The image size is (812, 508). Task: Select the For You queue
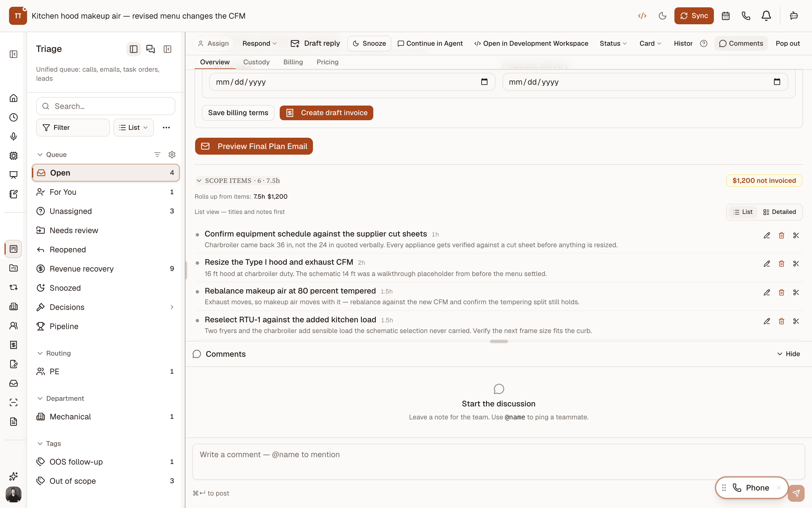pos(106,192)
